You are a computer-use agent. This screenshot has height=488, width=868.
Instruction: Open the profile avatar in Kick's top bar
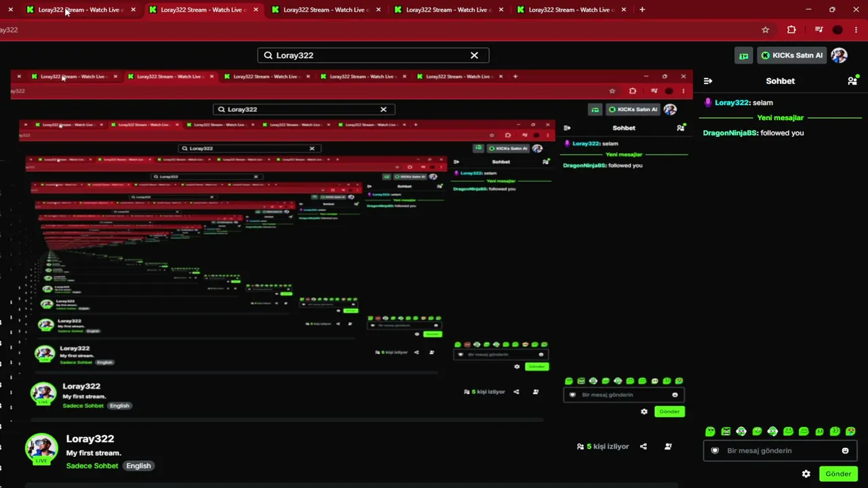pyautogui.click(x=839, y=56)
